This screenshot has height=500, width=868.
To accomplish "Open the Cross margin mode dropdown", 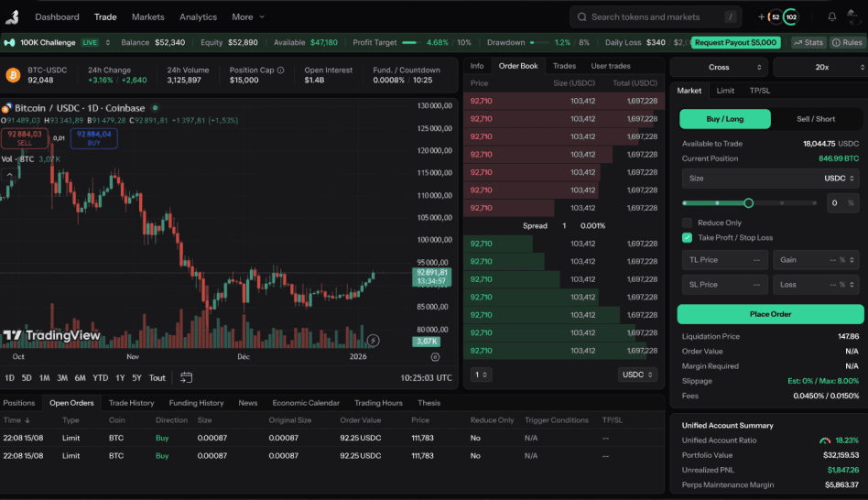I will click(x=719, y=67).
